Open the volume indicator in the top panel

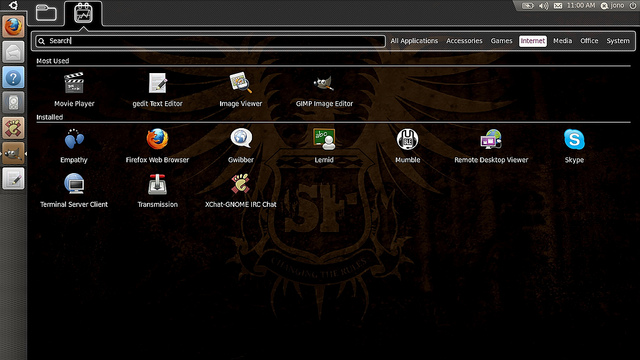tap(543, 6)
